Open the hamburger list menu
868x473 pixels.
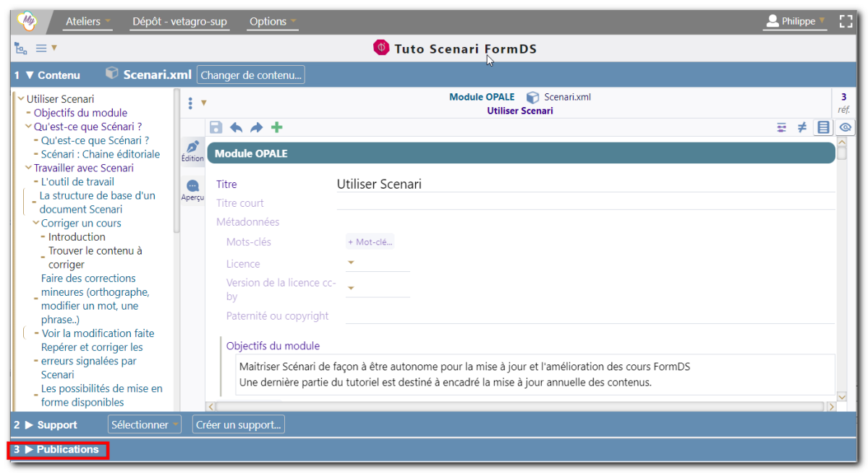pyautogui.click(x=46, y=48)
